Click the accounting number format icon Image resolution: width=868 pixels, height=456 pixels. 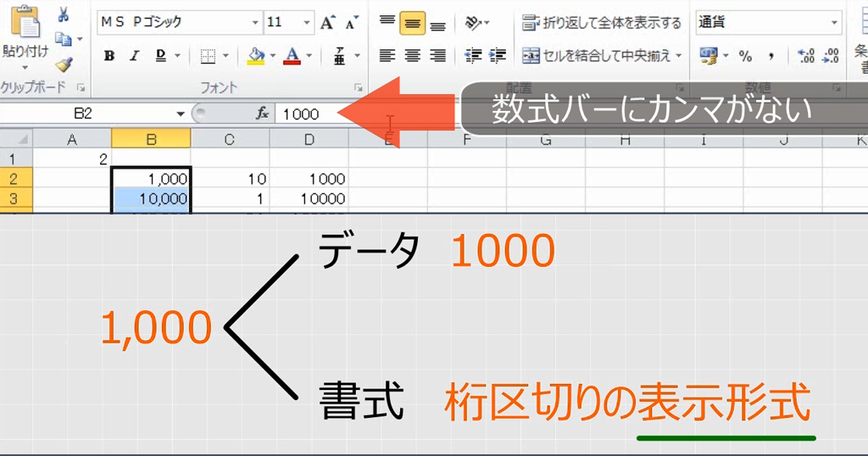(x=708, y=55)
